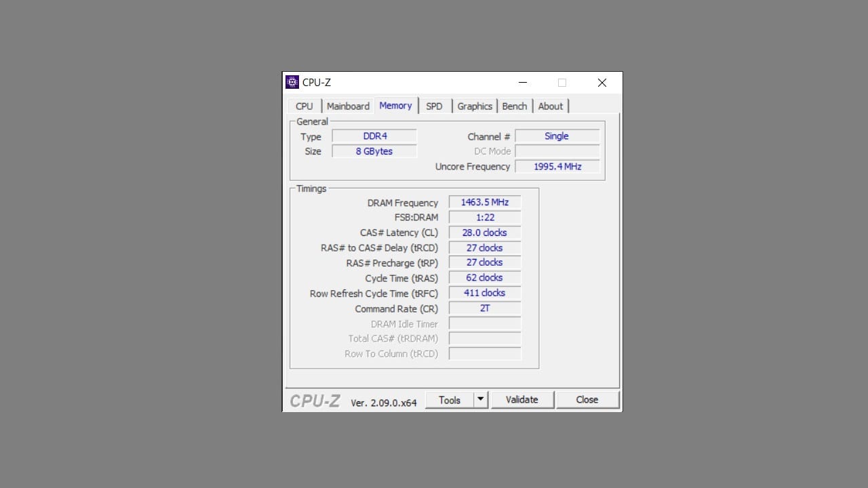Click the Uncore Frequency value field
868x488 pixels.
pyautogui.click(x=557, y=166)
